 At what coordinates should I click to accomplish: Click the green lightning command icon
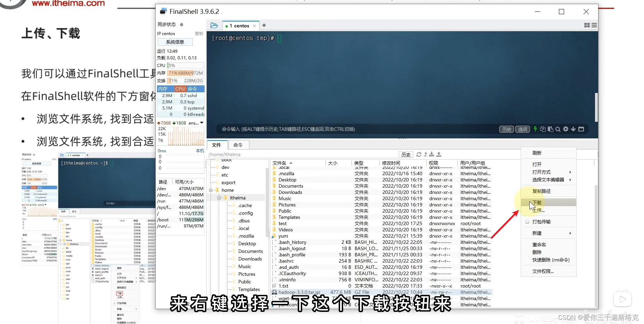535,129
